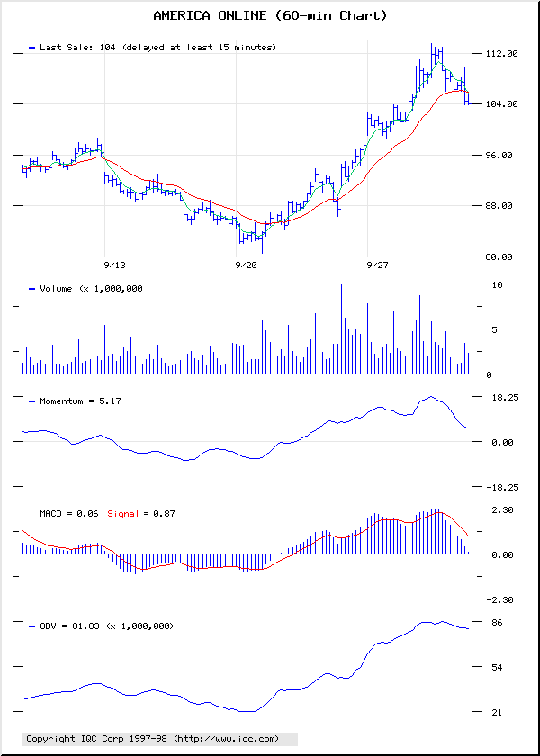The image size is (540, 756).
Task: Click the tallest volume bar
Action: pyautogui.click(x=341, y=328)
